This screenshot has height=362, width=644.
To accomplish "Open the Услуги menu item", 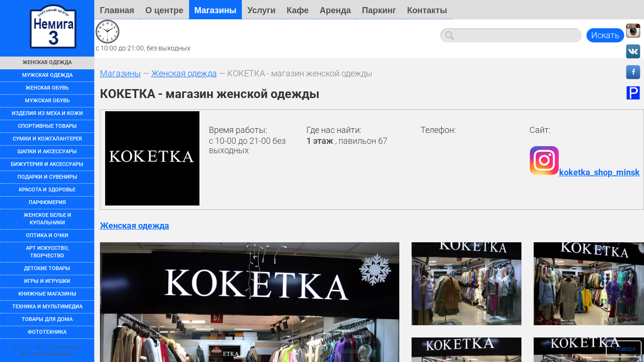I will point(261,10).
